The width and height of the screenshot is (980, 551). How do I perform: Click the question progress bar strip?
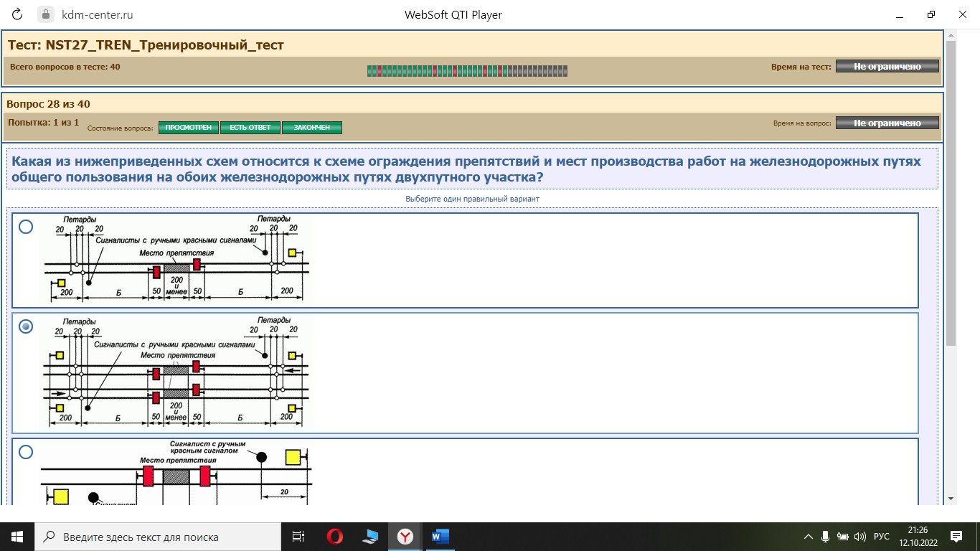(467, 70)
